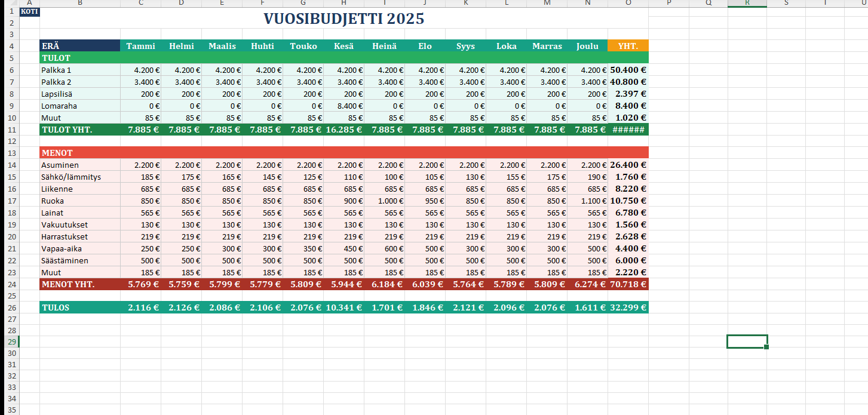Viewport: 868px width, 415px height.
Task: Click the fill handle of the selected cell
Action: (x=766, y=347)
